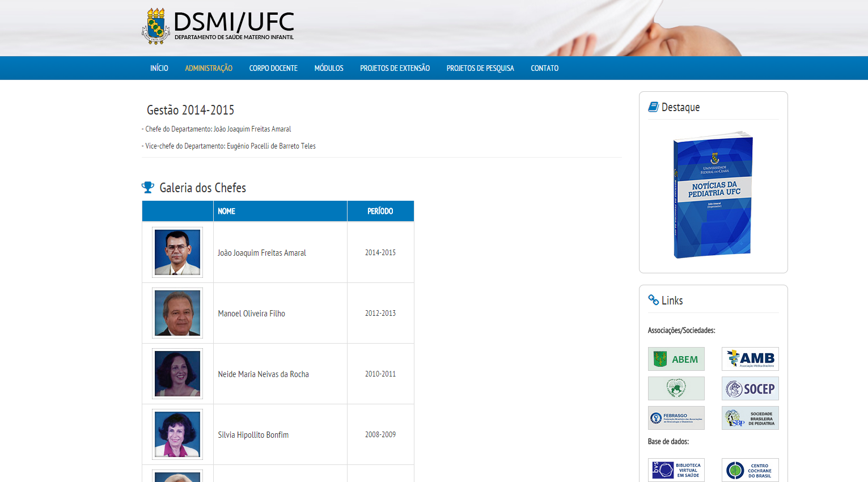This screenshot has height=482, width=868.
Task: Click the Associações/Sociedades label
Action: (681, 330)
